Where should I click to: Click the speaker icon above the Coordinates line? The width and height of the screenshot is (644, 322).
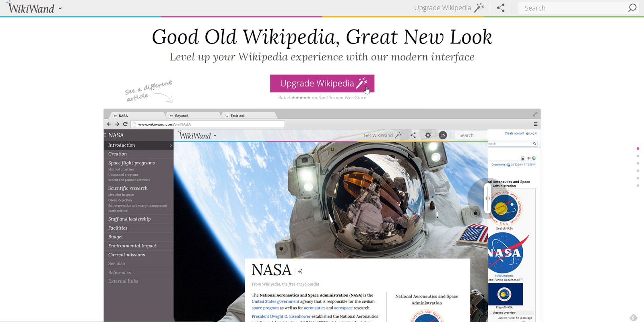[x=528, y=158]
